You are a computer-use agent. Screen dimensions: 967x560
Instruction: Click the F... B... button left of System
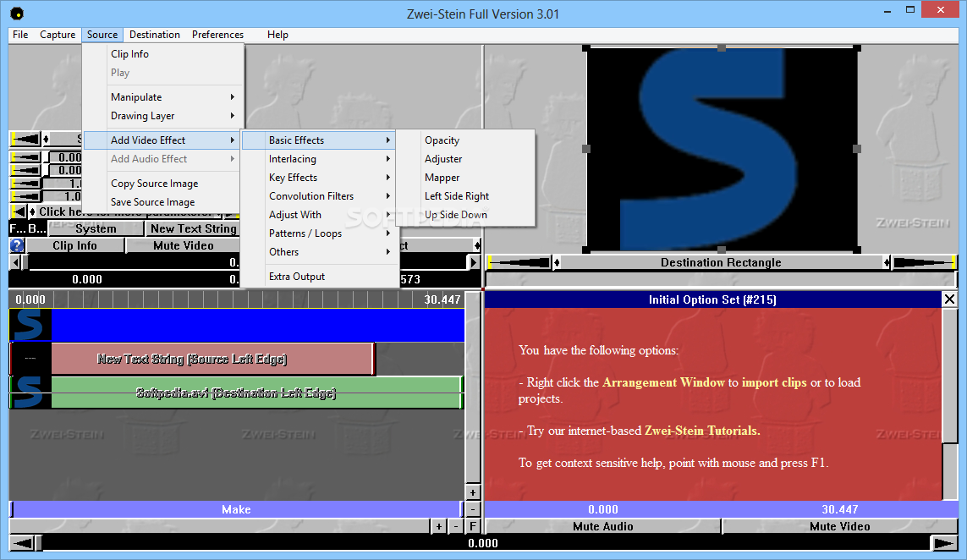tap(28, 228)
